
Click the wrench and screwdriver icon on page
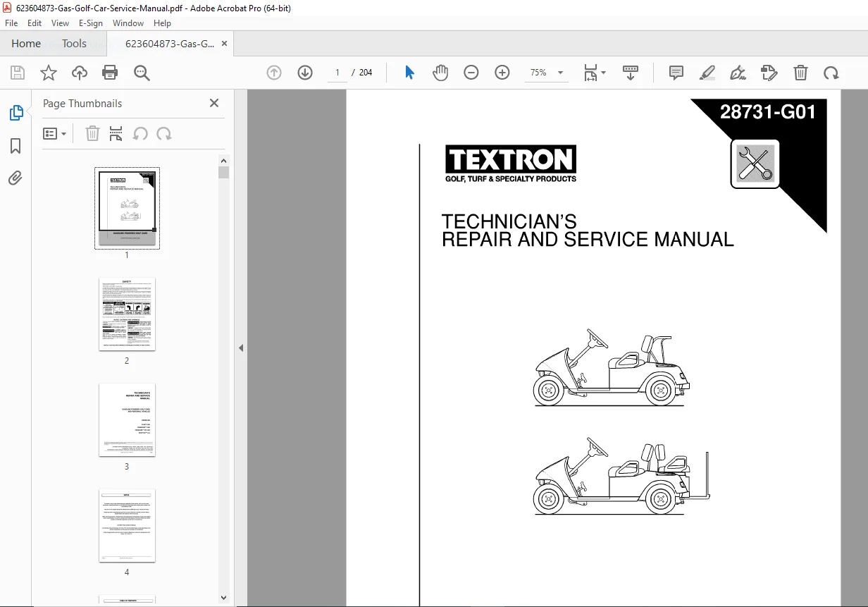tap(755, 163)
